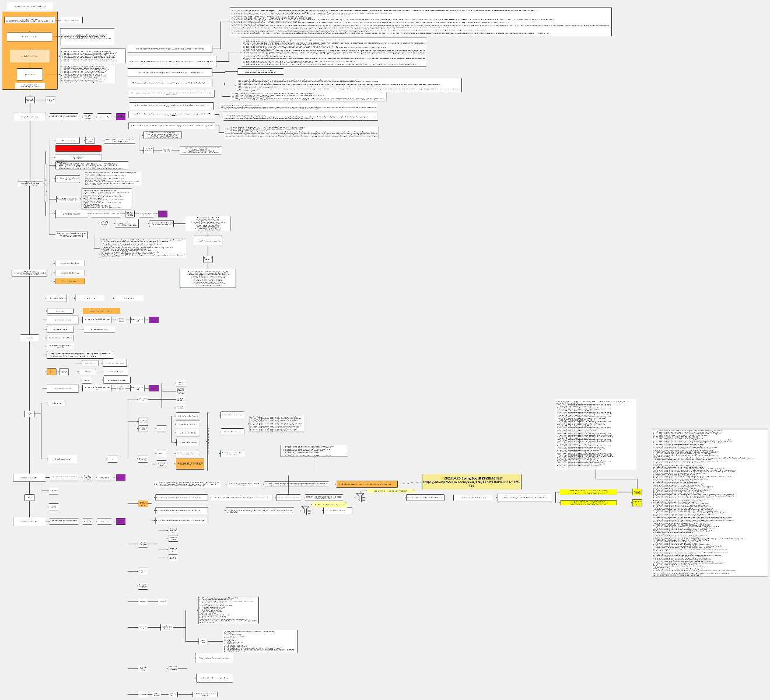Select the title node at top-left corner
The width and height of the screenshot is (770, 700).
click(30, 6)
